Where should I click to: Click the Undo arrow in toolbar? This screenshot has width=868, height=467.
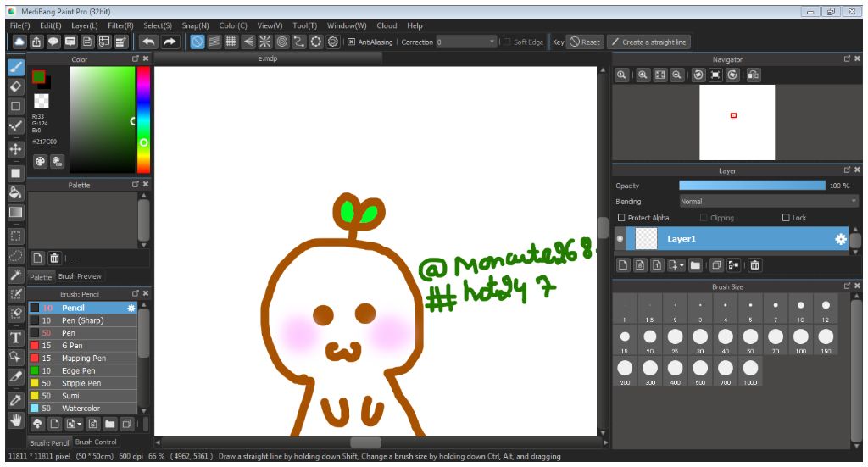click(x=148, y=42)
